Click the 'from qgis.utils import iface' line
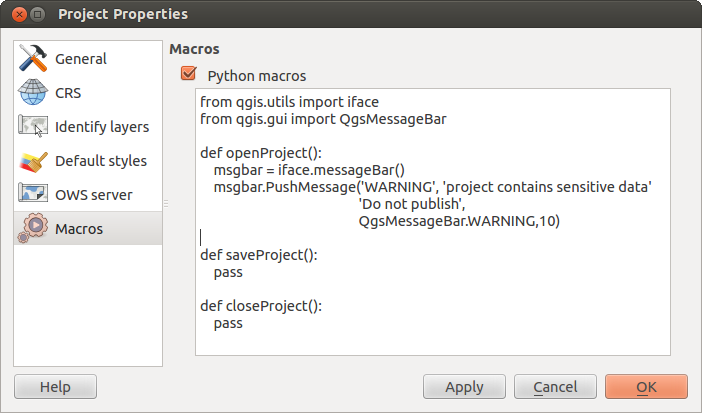 point(289,102)
